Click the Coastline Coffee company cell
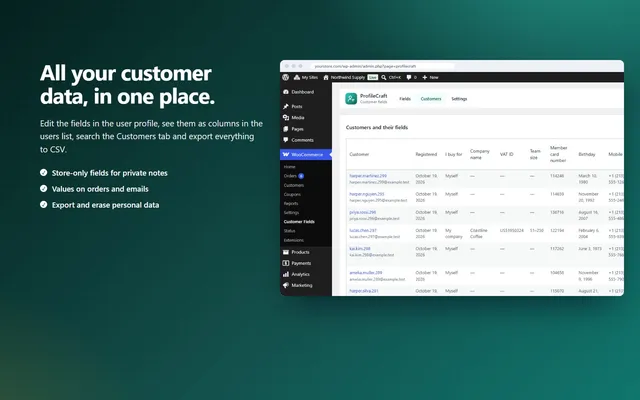640x400 pixels. (479, 233)
